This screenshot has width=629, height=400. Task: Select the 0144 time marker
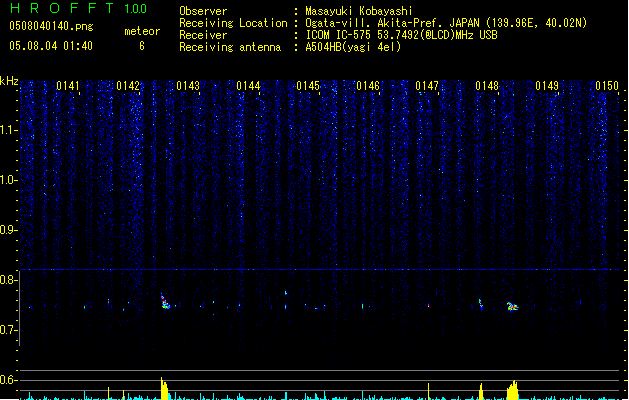tap(248, 86)
